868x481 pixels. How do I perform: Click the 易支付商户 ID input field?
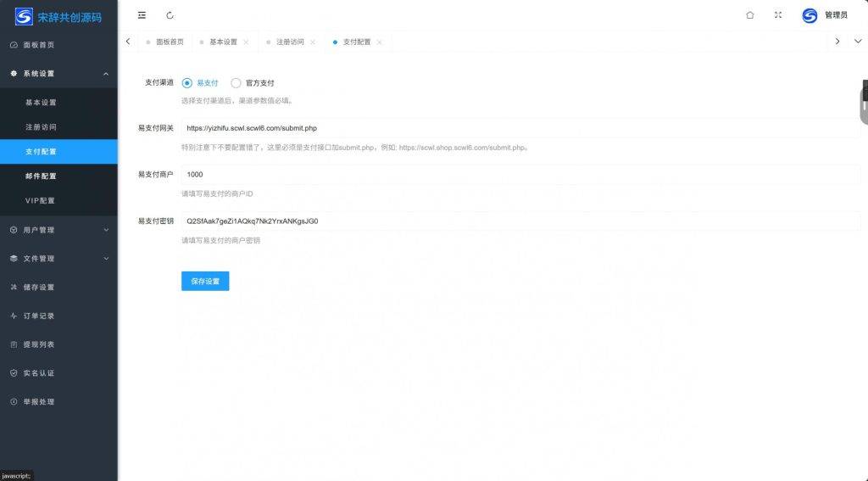(520, 175)
